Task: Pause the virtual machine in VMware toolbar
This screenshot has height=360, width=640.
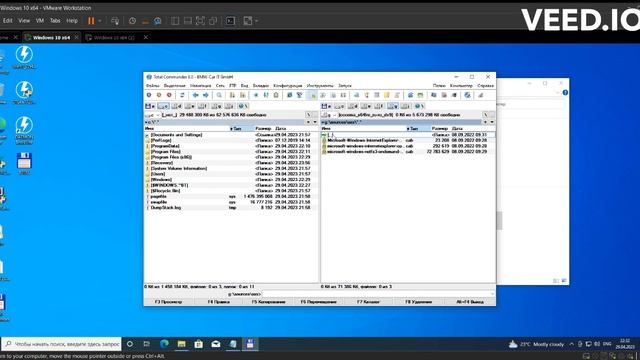Action: tap(91, 21)
